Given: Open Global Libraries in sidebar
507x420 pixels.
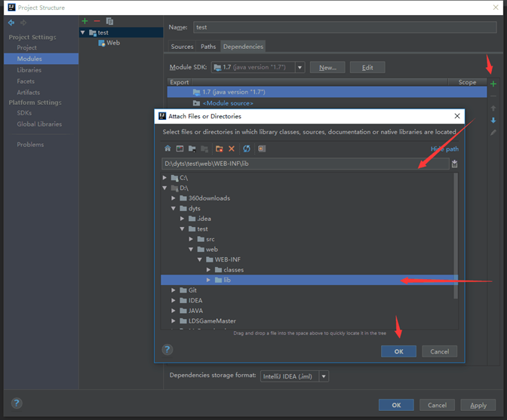Looking at the screenshot, I should tap(39, 124).
